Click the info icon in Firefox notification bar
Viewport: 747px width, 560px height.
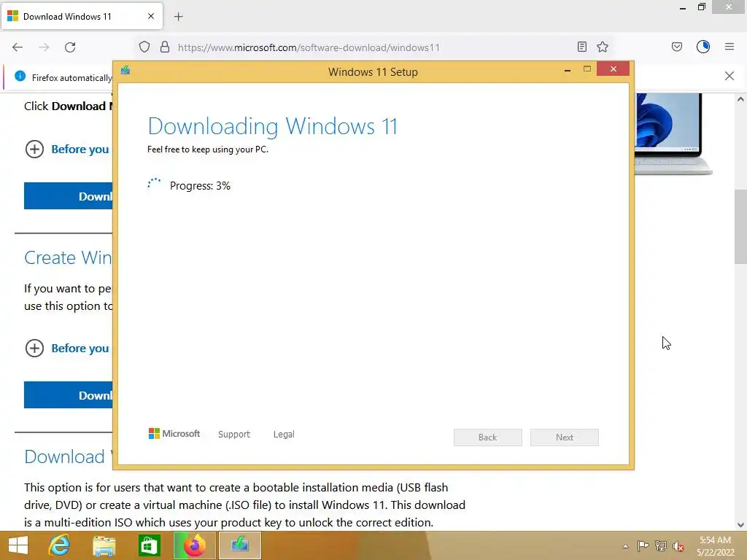pyautogui.click(x=20, y=76)
